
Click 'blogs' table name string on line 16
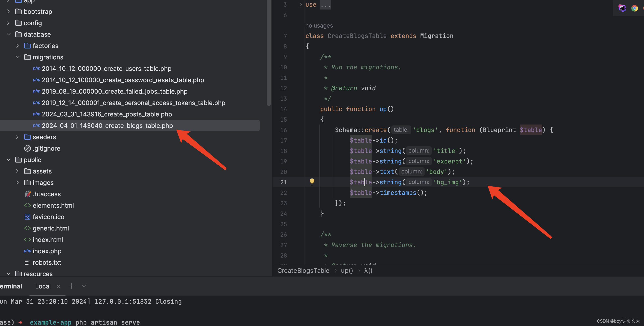click(425, 130)
